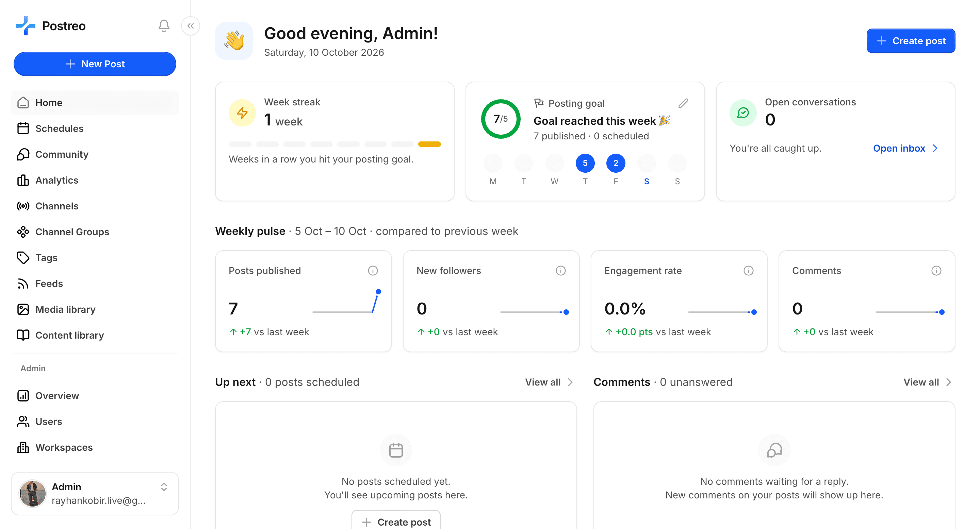This screenshot has width=980, height=529.
Task: Show info for New followers
Action: tap(561, 271)
